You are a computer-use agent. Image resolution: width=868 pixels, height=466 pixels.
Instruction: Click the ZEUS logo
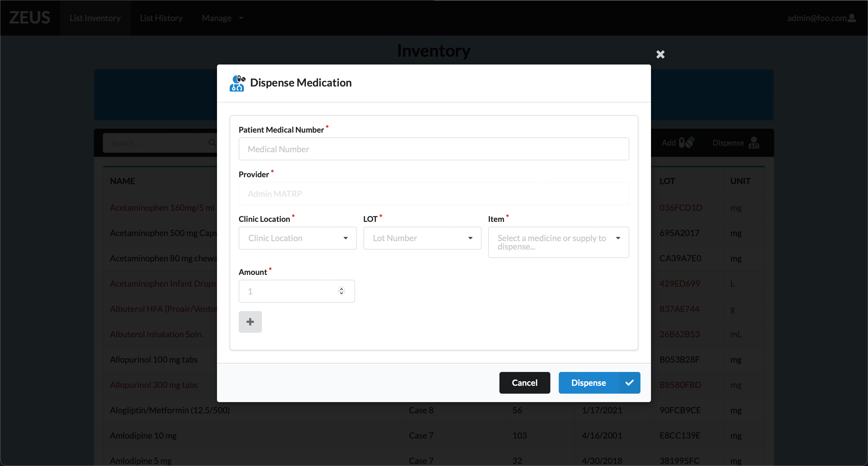[x=30, y=17]
